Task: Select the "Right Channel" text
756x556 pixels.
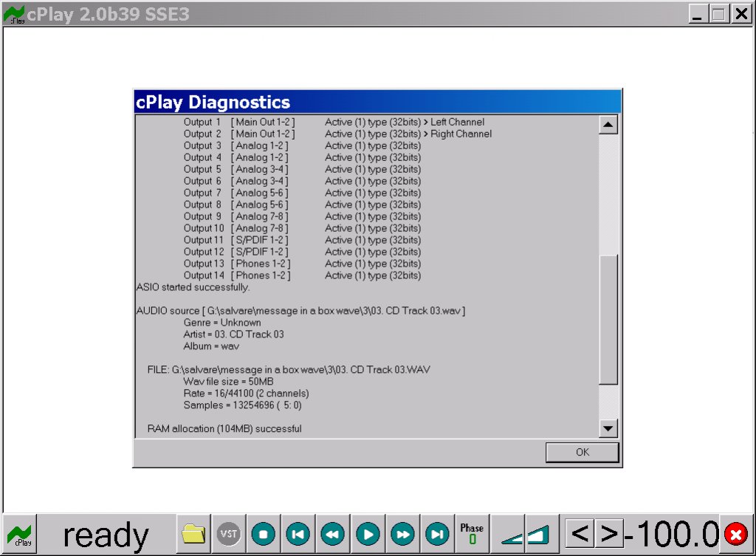Action: (461, 134)
